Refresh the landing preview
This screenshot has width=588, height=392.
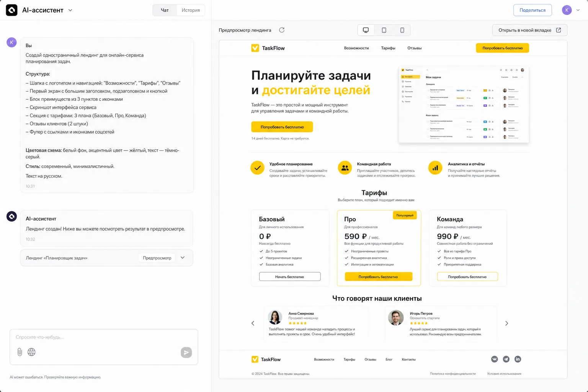pyautogui.click(x=282, y=30)
